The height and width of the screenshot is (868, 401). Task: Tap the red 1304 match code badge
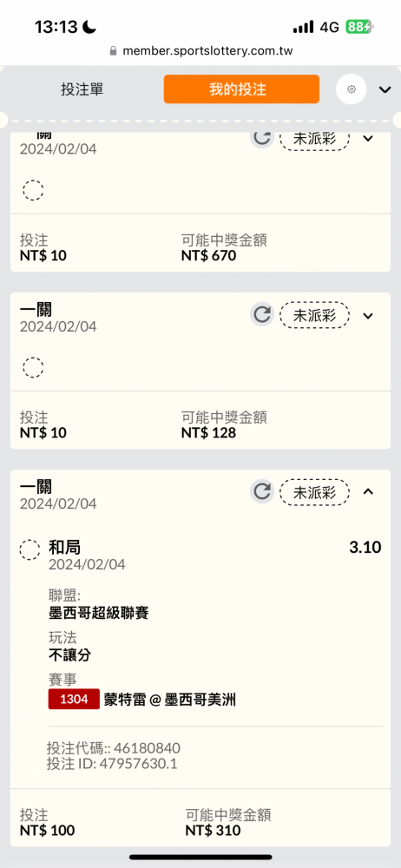[74, 699]
